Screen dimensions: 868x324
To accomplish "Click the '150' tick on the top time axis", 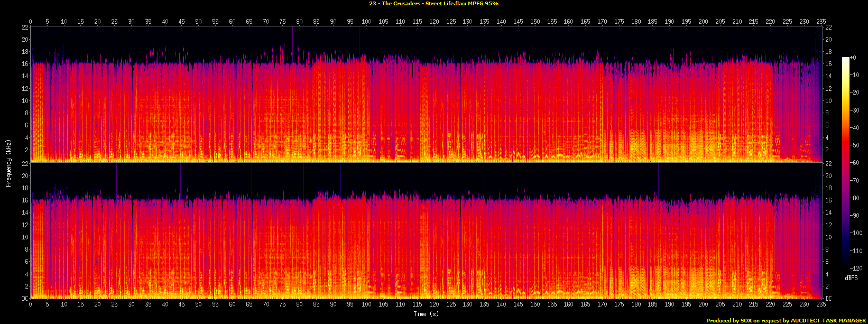I will pos(535,22).
